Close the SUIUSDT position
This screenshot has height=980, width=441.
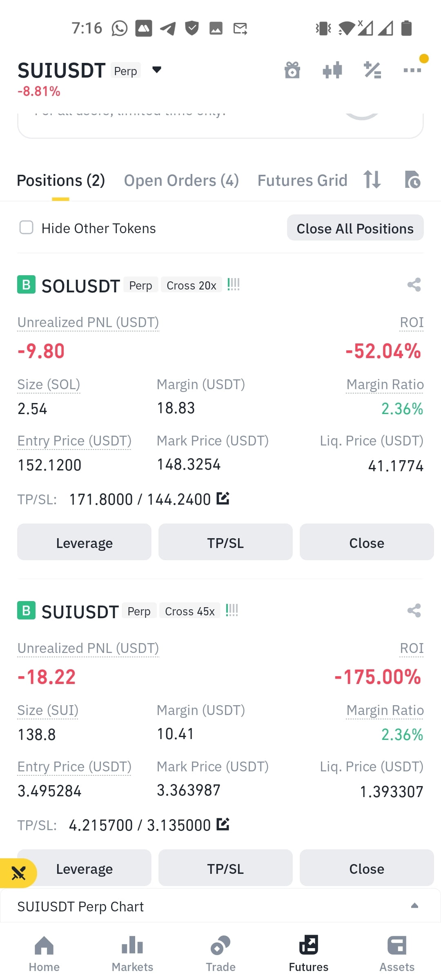tap(367, 869)
